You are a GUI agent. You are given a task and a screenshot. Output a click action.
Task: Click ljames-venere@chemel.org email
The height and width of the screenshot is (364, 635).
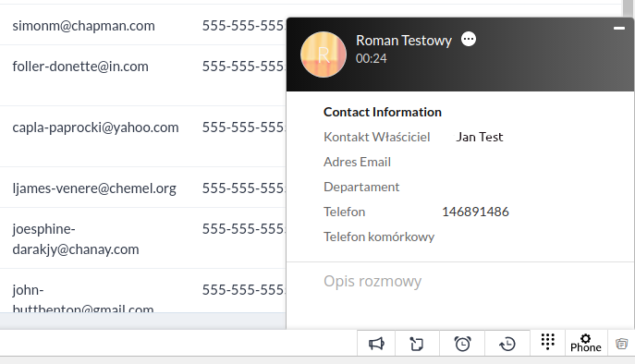pyautogui.click(x=94, y=188)
